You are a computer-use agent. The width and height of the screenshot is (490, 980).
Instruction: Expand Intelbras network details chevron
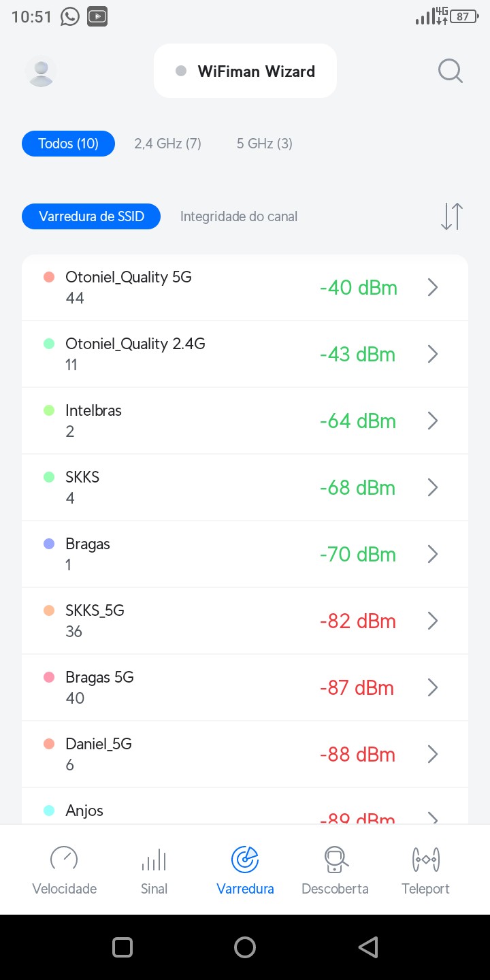pos(432,421)
